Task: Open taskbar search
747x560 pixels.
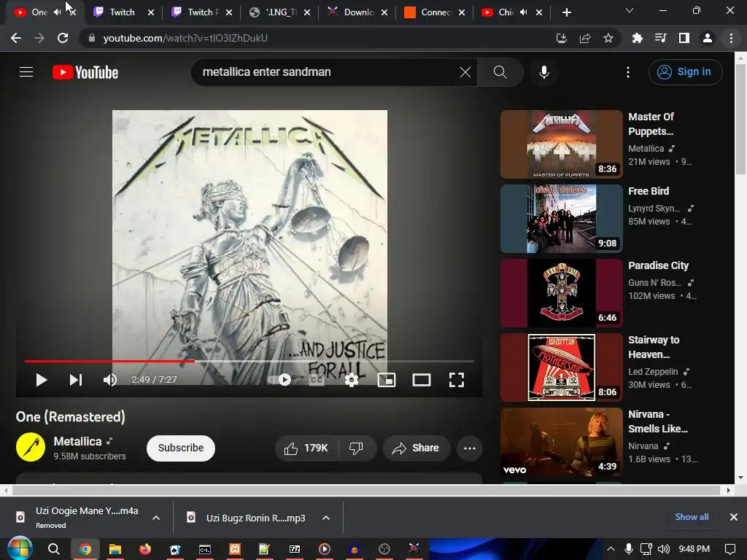Action: [54, 549]
